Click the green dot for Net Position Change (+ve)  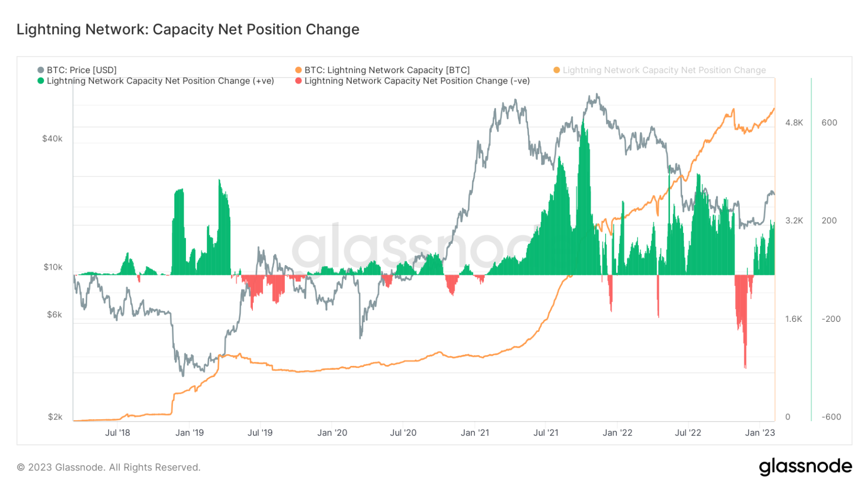click(41, 81)
